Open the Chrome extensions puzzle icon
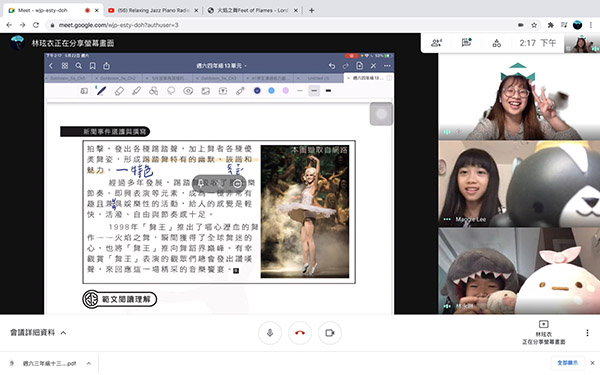The height and width of the screenshot is (375, 600). click(551, 25)
